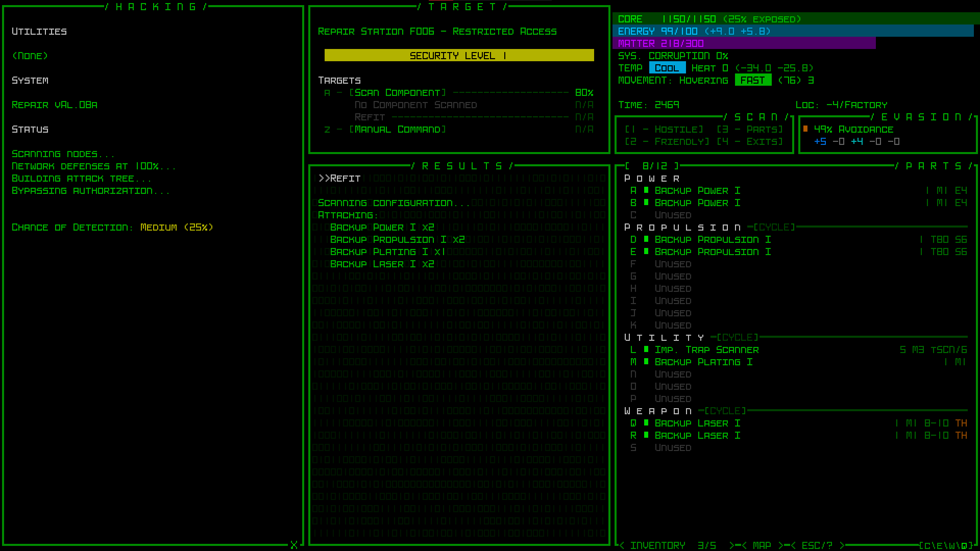
Task: Click the yellow Security Level bar
Action: [x=459, y=55]
